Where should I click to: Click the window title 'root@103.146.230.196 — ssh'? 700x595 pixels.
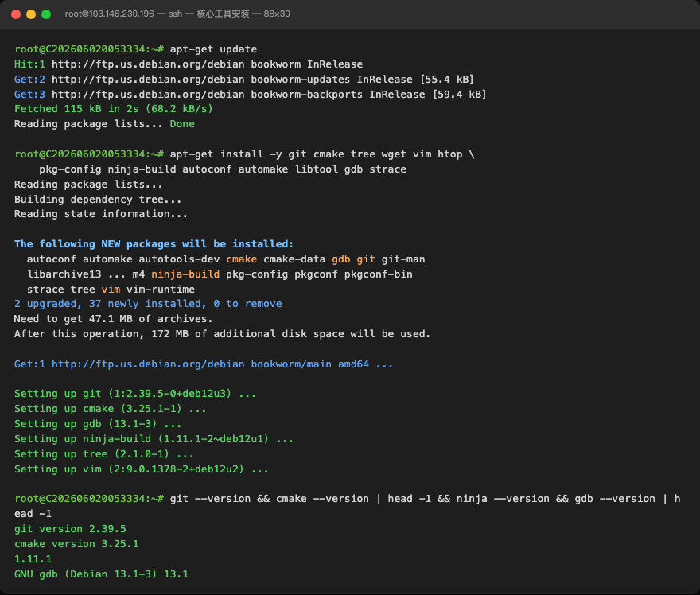[x=123, y=14]
